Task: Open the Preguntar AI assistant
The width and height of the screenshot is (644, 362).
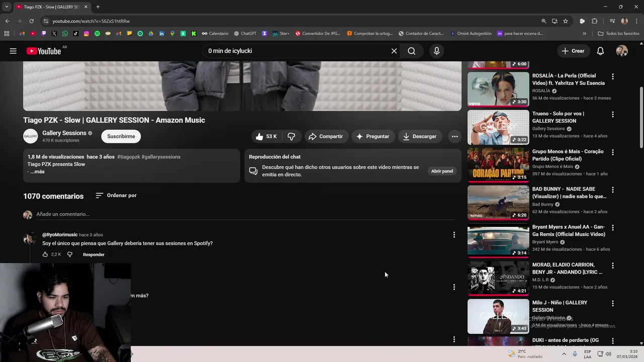Action: click(x=373, y=136)
